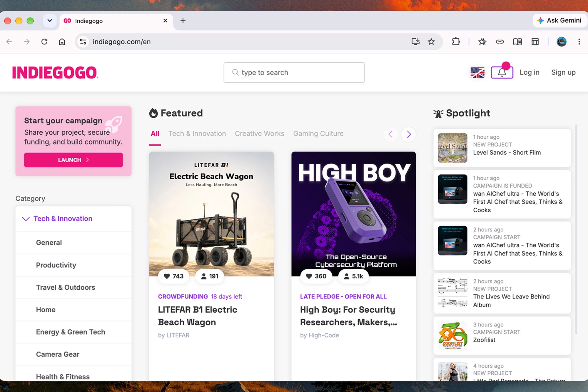This screenshot has height=392, width=588.
Task: Click the 743 likes heart on LITEFAR
Action: point(173,276)
